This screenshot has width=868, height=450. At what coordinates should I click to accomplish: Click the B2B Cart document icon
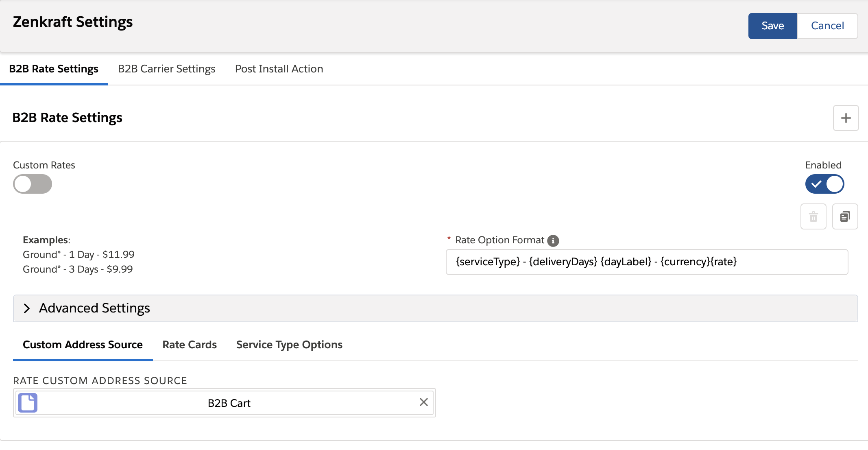click(28, 403)
